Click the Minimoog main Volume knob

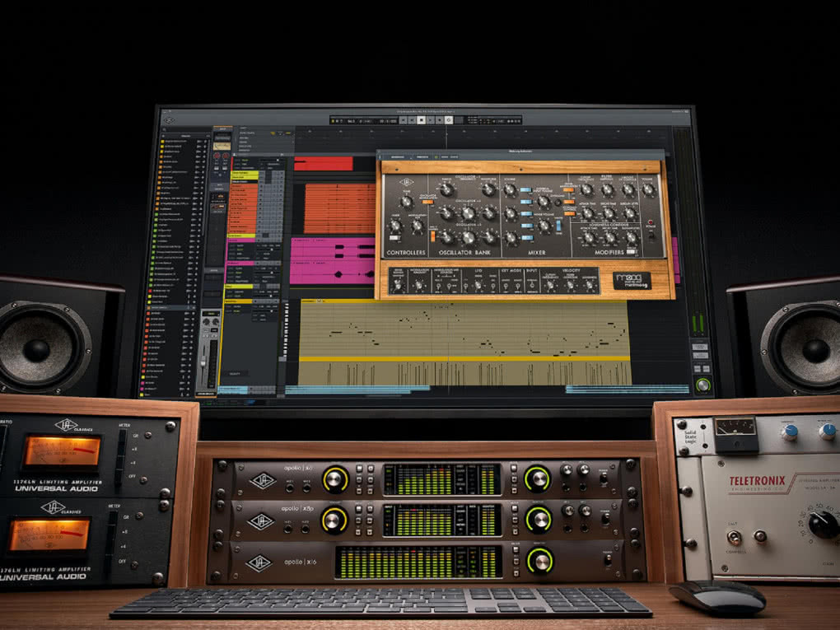[648, 189]
